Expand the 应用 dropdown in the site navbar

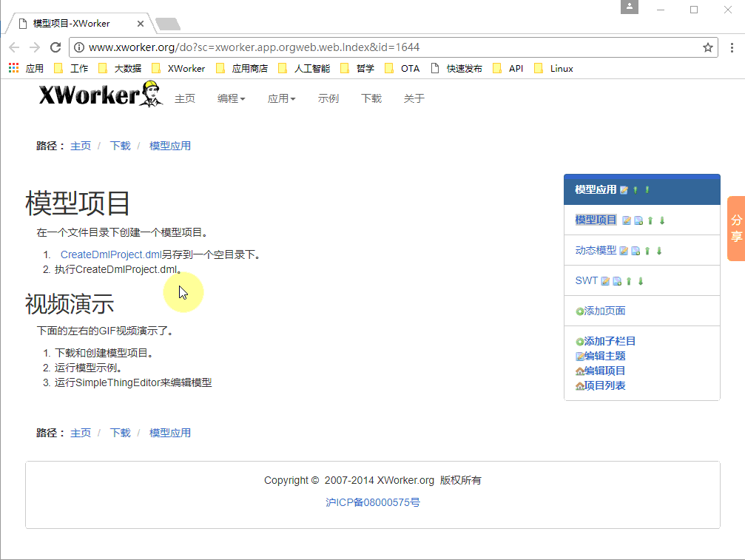(281, 98)
